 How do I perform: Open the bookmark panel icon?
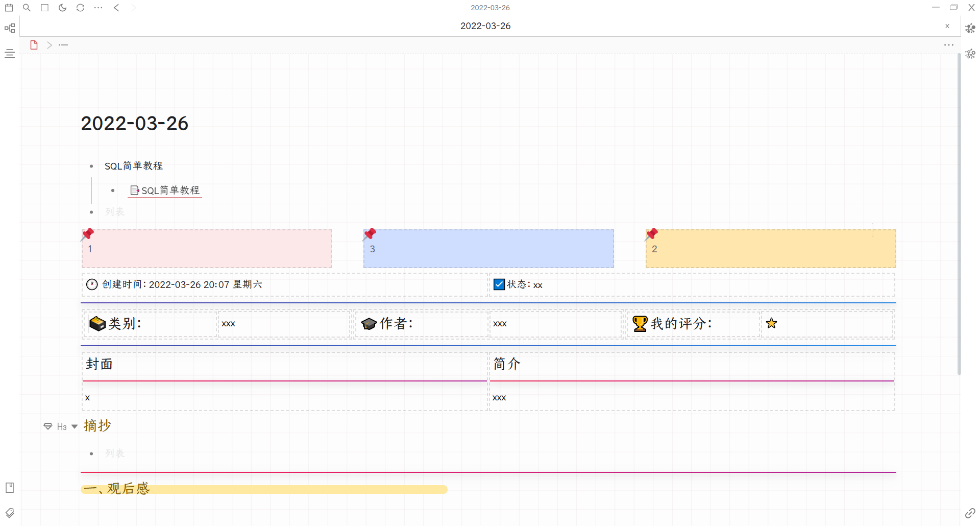(10, 488)
